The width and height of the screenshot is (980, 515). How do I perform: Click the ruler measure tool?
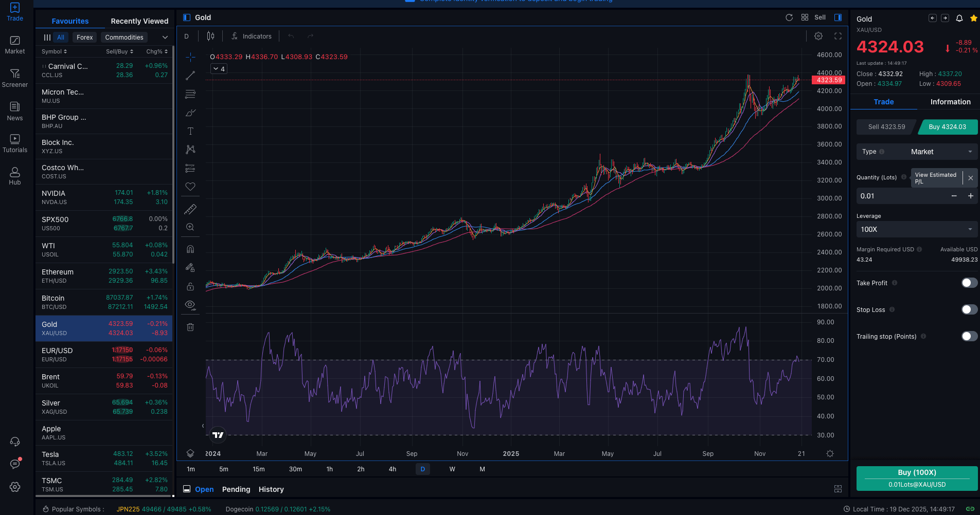pyautogui.click(x=190, y=209)
